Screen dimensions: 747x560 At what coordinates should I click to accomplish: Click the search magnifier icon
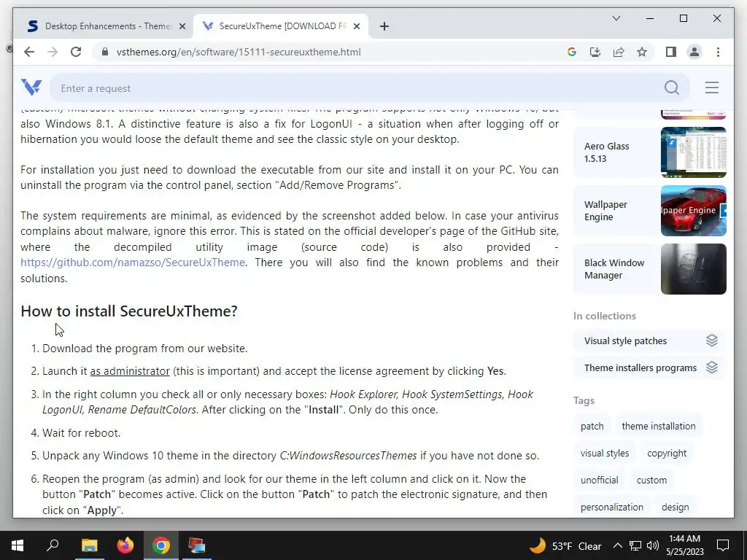tap(672, 87)
